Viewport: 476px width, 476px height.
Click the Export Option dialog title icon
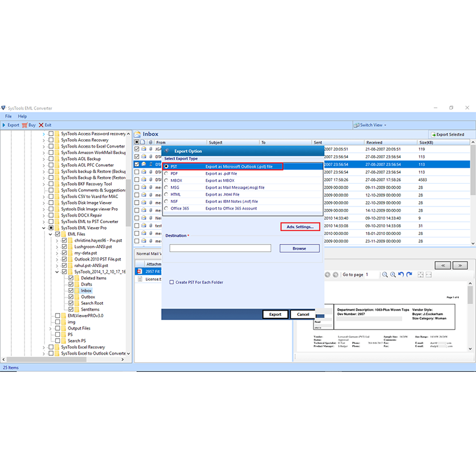click(167, 151)
